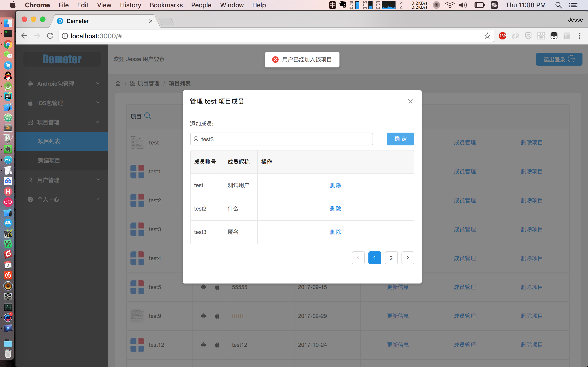Switch to page 2 of member list
Viewport: 588px width, 367px height.
tap(391, 258)
